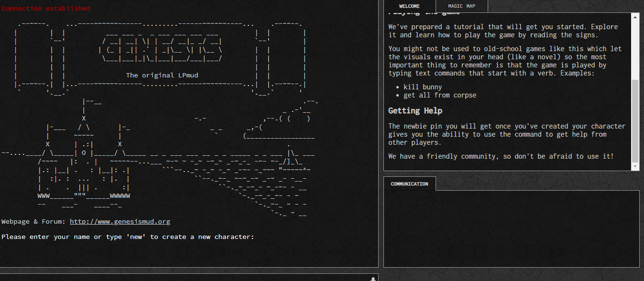Open the Magic Map tab

461,6
